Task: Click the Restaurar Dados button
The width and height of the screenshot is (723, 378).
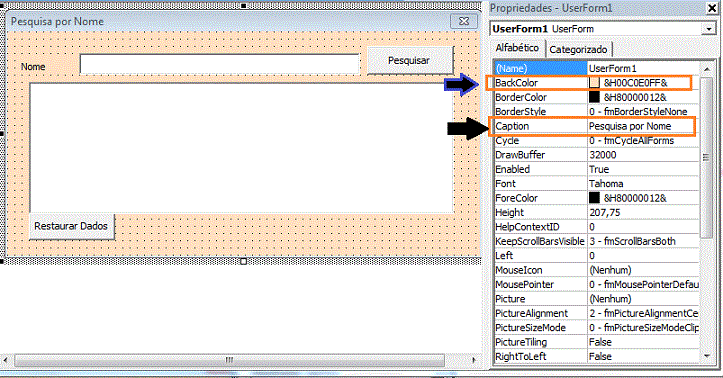Action: pyautogui.click(x=71, y=226)
